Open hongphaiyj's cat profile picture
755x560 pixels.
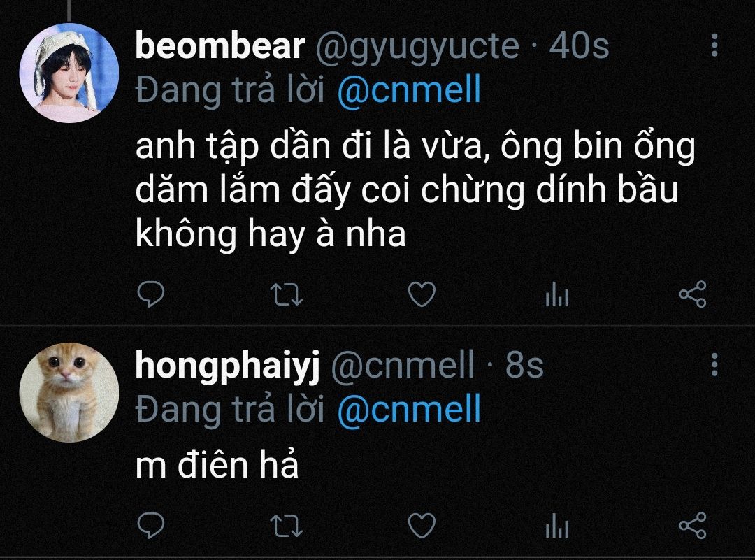pyautogui.click(x=69, y=392)
